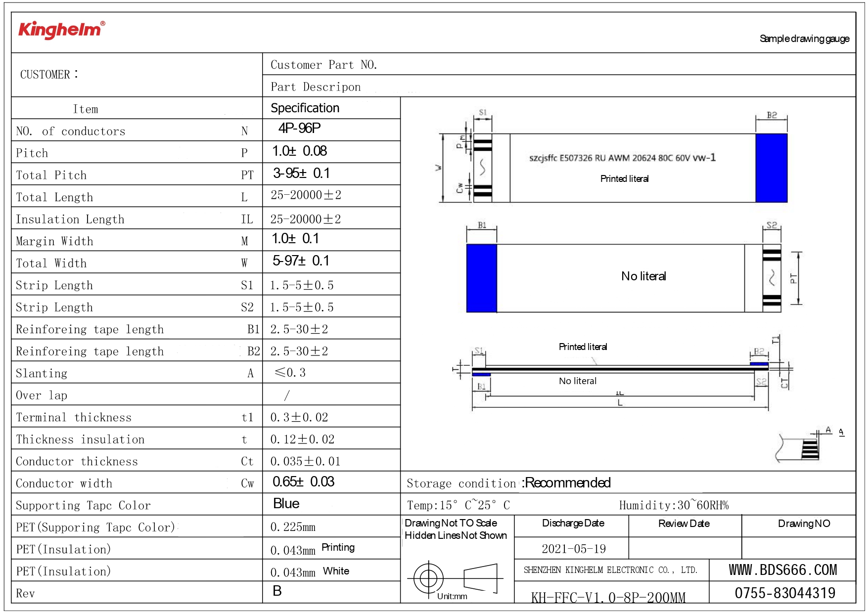
Task: Click the B2 tape length value '2.5-30±2'
Action: coord(299,351)
